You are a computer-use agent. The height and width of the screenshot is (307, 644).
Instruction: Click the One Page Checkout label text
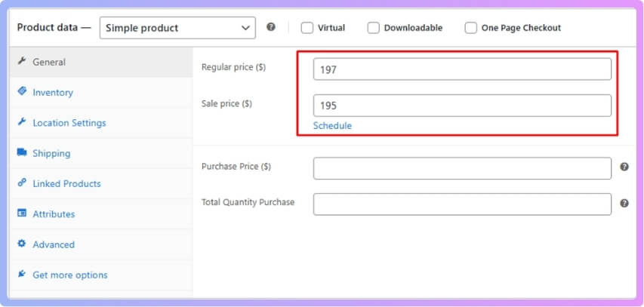pos(521,28)
